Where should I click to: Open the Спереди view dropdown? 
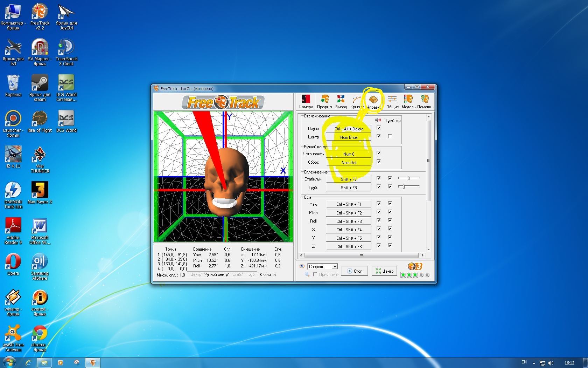pyautogui.click(x=322, y=267)
